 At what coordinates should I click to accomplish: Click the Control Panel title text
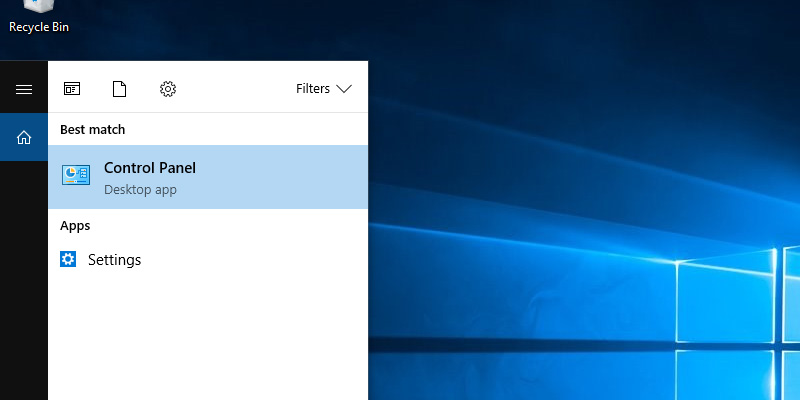150,168
